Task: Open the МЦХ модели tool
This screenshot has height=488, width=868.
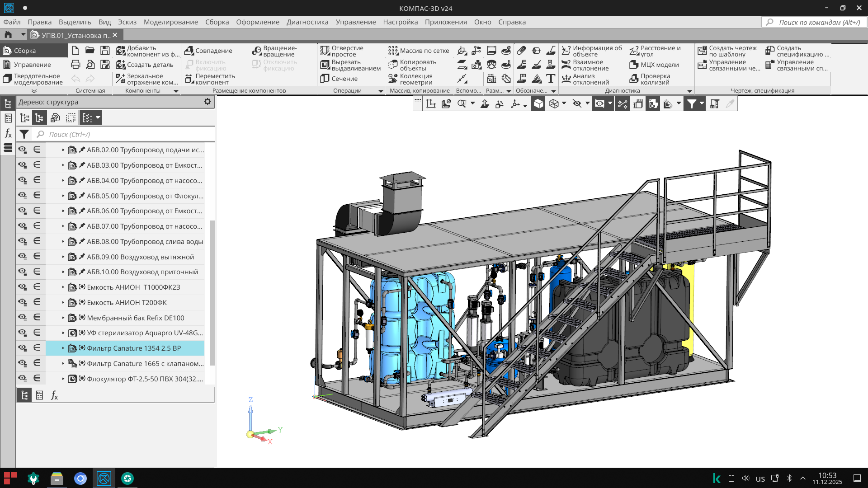Action: [634, 65]
